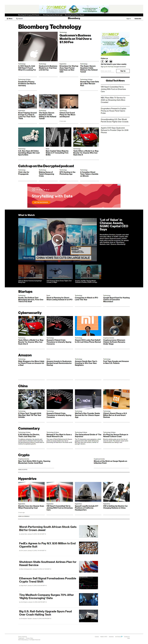Open Bloomberg YouTube icon
The height and width of the screenshot is (644, 148).
111,61
